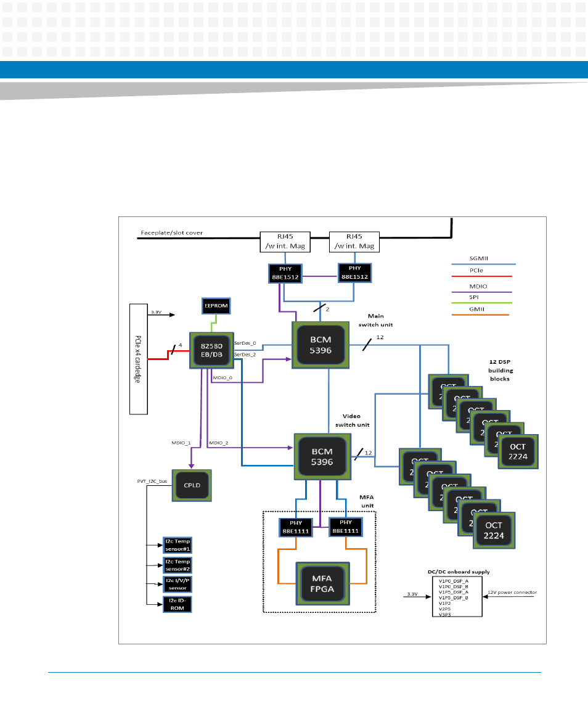The height and width of the screenshot is (706, 588).
Task: Select the 'SerDes_2' label
Action: (x=245, y=355)
